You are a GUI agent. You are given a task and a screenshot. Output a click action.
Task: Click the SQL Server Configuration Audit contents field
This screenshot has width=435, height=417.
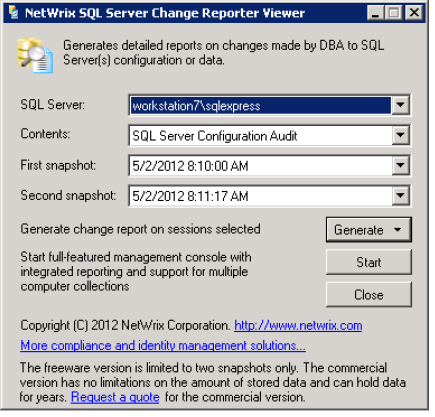coord(260,136)
